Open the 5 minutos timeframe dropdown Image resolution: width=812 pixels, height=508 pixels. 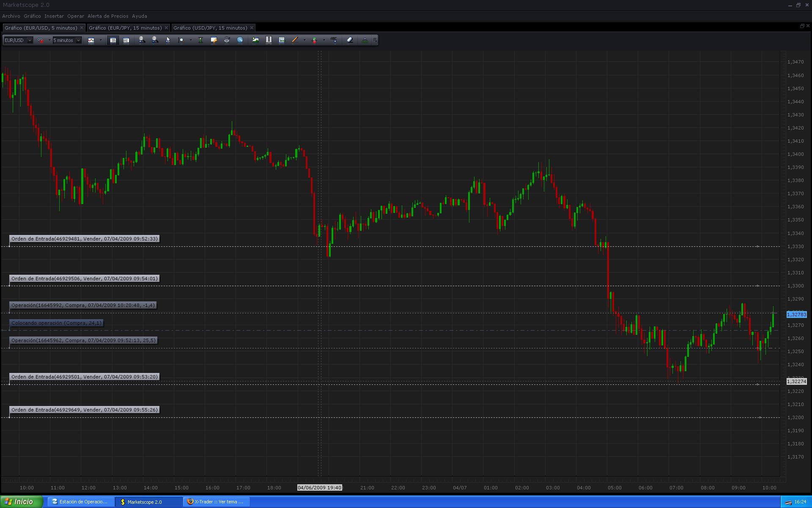point(78,40)
